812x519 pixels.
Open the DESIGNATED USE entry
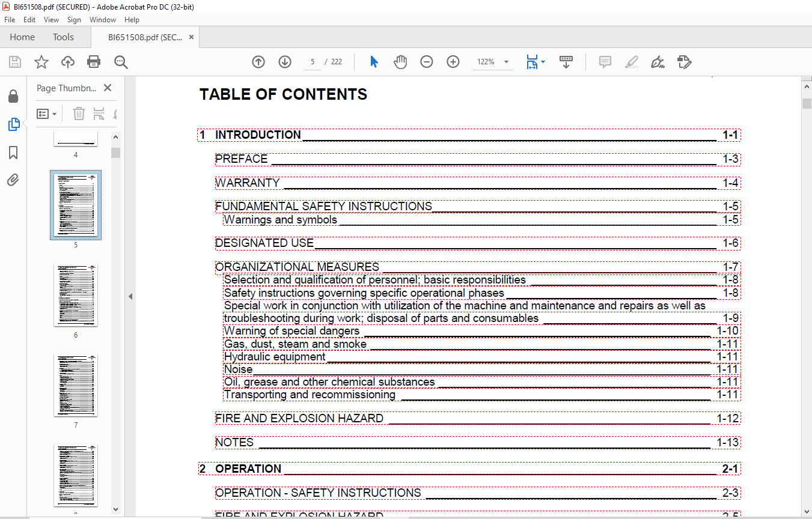[478, 243]
